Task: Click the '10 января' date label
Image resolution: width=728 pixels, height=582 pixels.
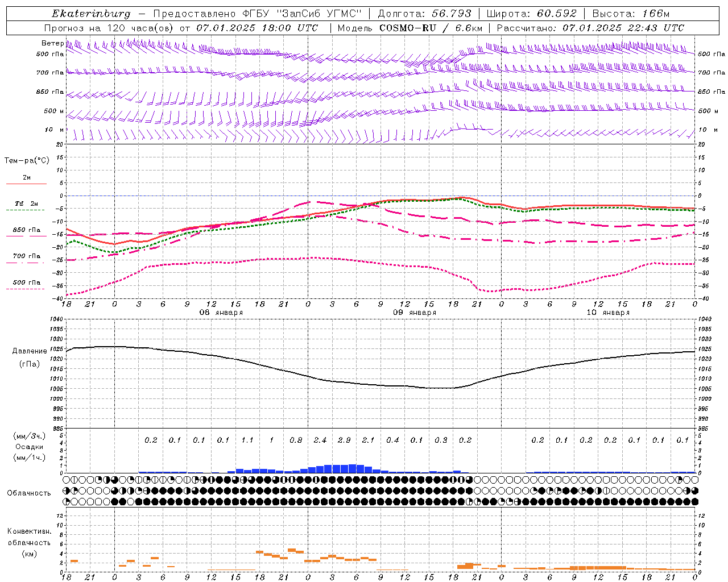Action: (x=608, y=313)
